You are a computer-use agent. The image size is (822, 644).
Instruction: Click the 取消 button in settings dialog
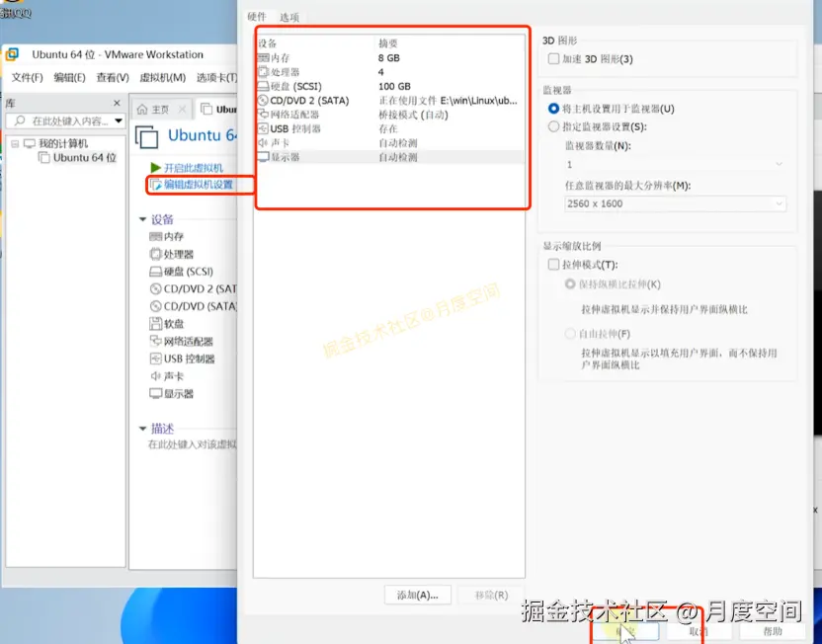[x=699, y=631]
